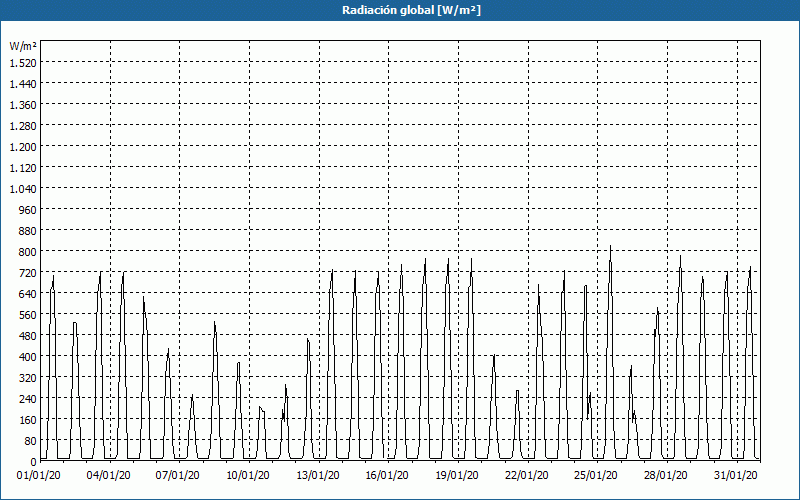Click the 0 y-axis label
The width and height of the screenshot is (800, 500).
34,462
